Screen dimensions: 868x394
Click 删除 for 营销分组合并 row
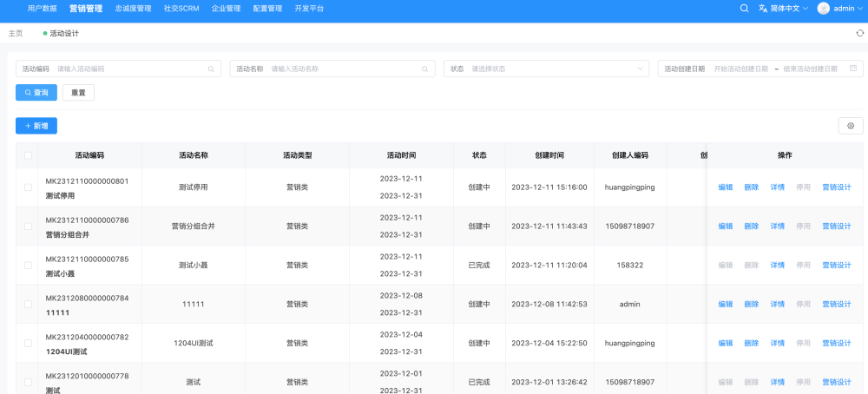pyautogui.click(x=752, y=227)
